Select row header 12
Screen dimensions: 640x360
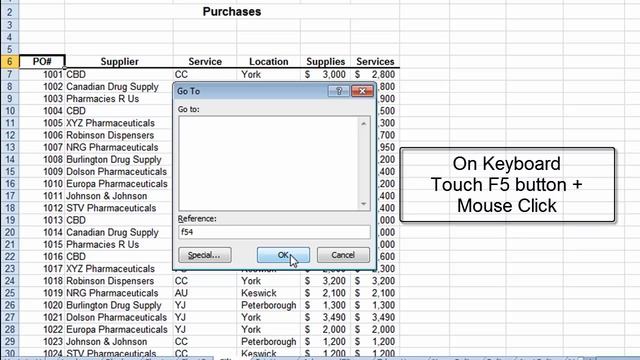(x=9, y=135)
